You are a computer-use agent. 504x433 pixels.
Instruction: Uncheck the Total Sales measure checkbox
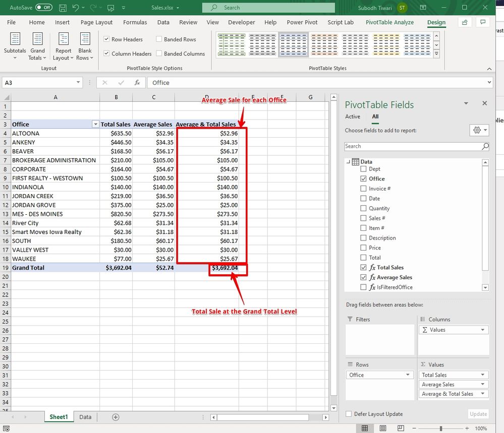tap(363, 267)
